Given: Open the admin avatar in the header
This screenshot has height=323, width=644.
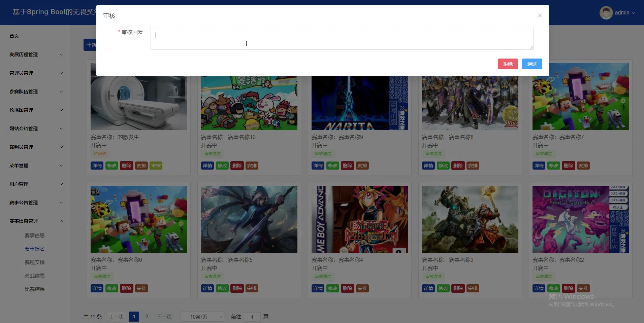Looking at the screenshot, I should (606, 13).
